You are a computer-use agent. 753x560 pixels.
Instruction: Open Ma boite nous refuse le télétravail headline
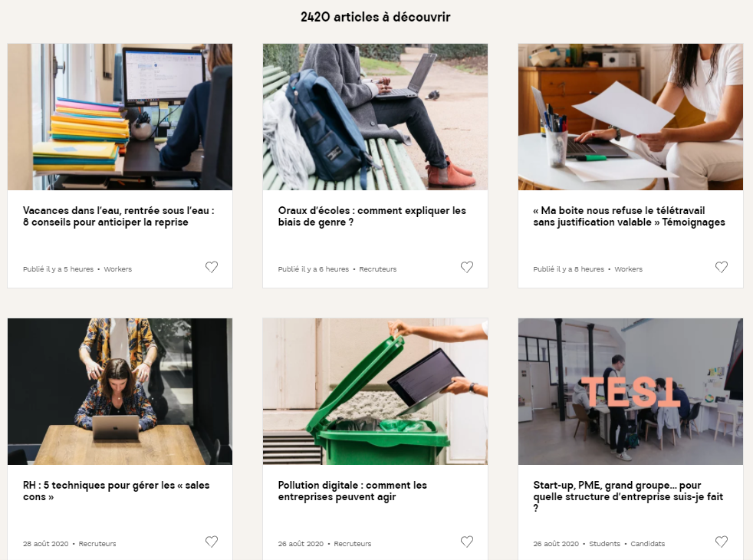point(629,216)
